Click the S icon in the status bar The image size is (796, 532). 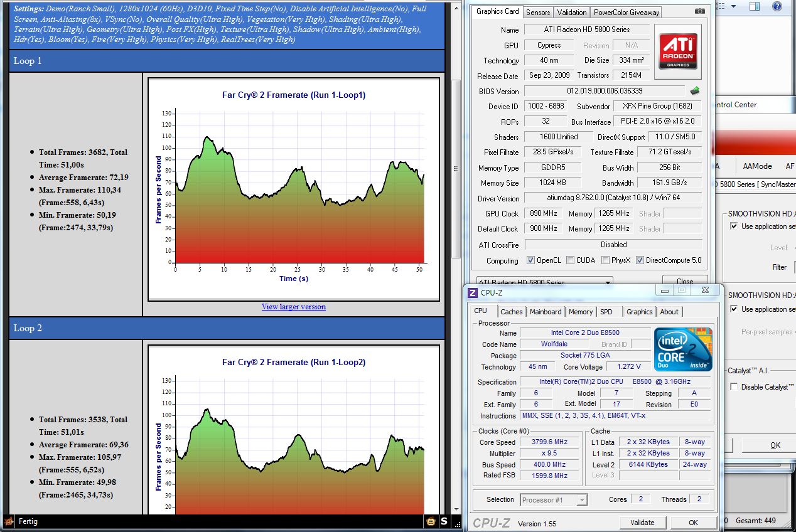(x=444, y=521)
